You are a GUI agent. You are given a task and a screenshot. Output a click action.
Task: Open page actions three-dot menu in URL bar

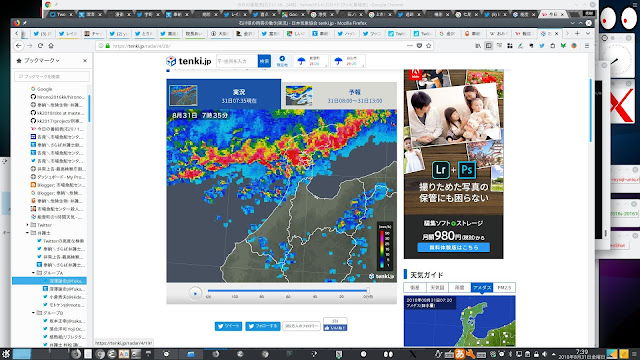point(409,46)
